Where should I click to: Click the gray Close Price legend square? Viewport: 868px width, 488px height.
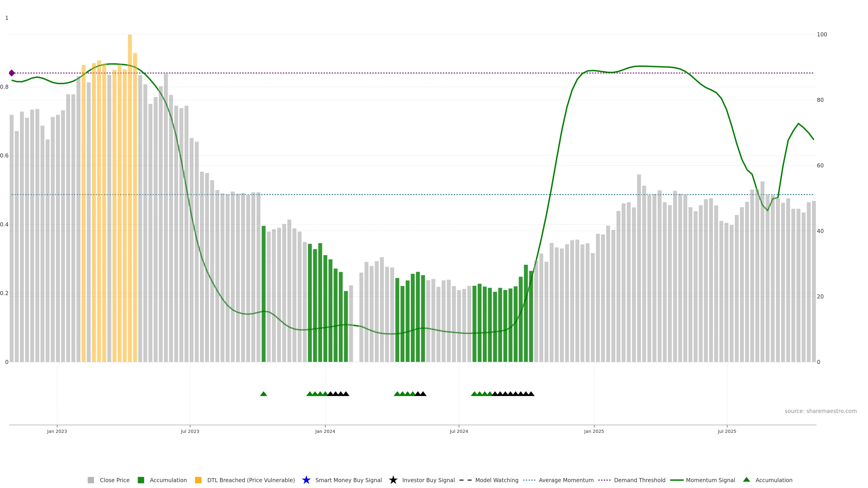(x=91, y=480)
